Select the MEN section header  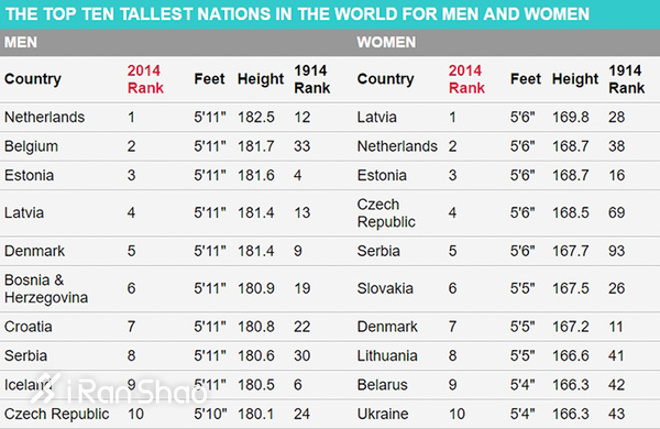pyautogui.click(x=22, y=44)
